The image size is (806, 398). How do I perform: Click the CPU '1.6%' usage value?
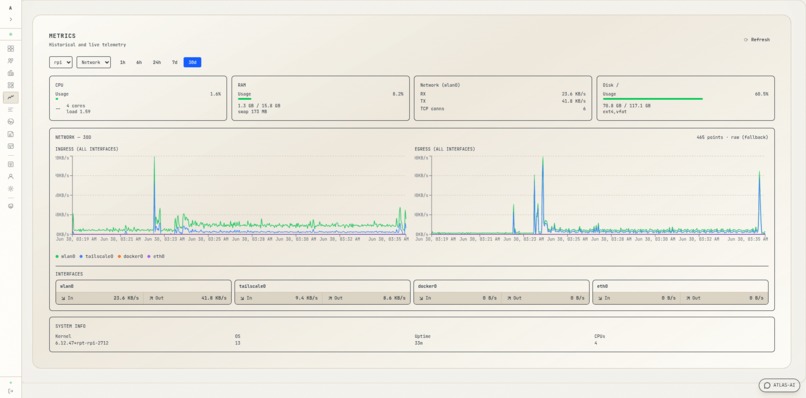point(215,94)
